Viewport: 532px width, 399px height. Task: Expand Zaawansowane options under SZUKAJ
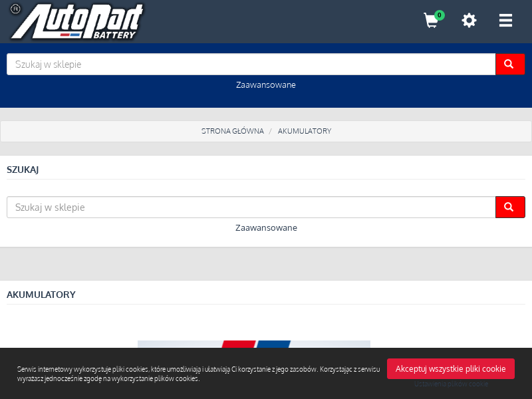[x=266, y=227]
